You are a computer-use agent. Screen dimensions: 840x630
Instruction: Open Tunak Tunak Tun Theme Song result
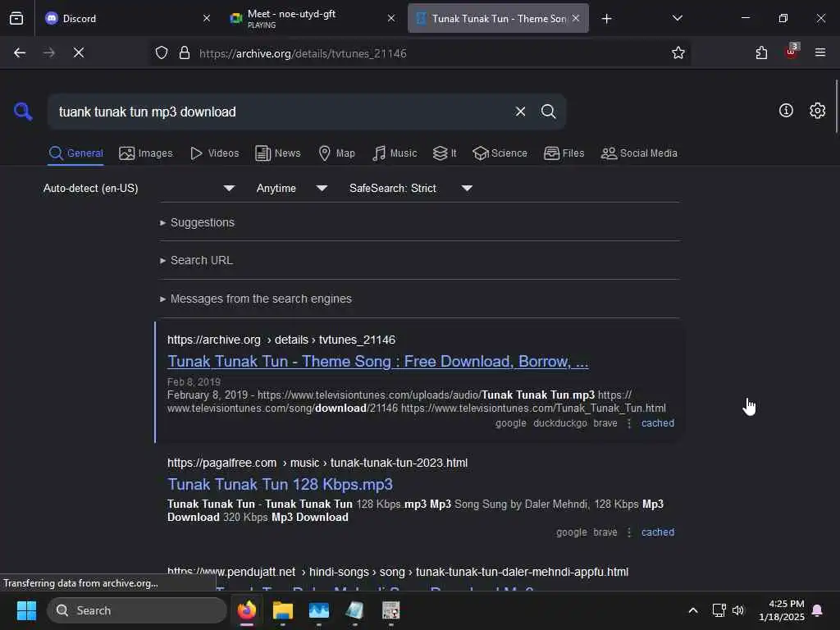377,362
